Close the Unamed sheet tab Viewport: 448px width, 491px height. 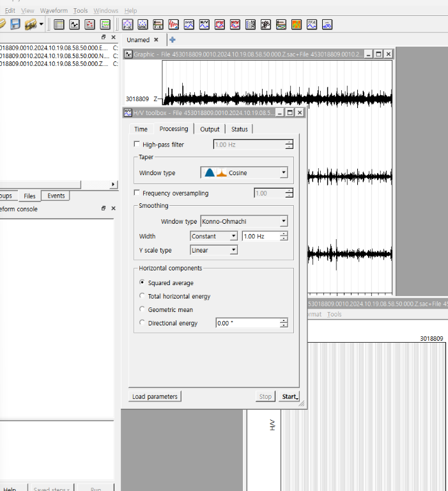tap(156, 40)
